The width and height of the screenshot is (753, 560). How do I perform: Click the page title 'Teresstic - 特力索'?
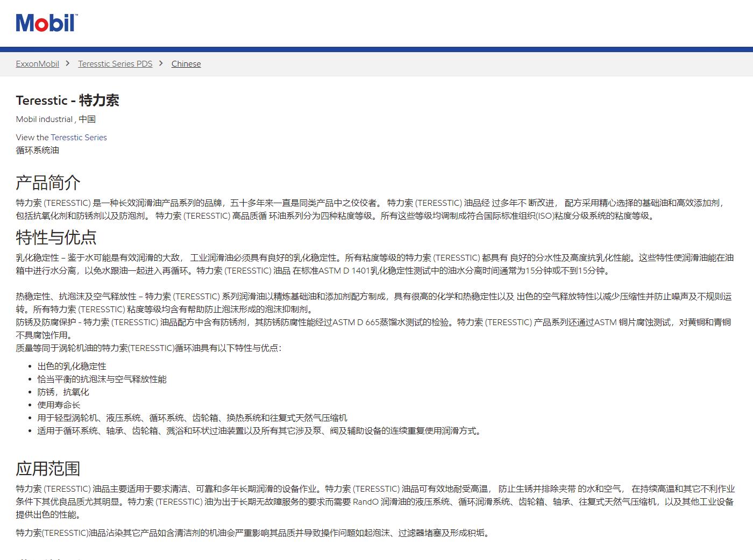(x=68, y=100)
